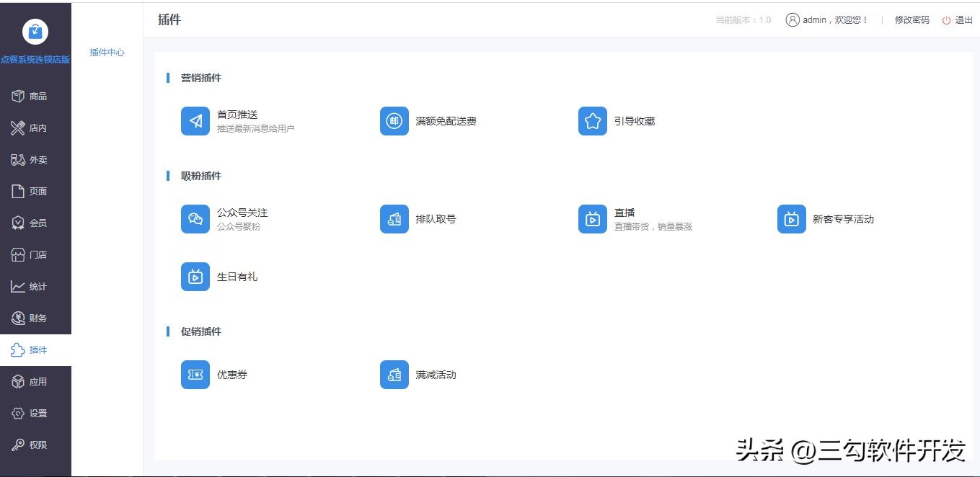Open the 直播 live streaming plugin icon
Image resolution: width=980 pixels, height=477 pixels.
[592, 218]
